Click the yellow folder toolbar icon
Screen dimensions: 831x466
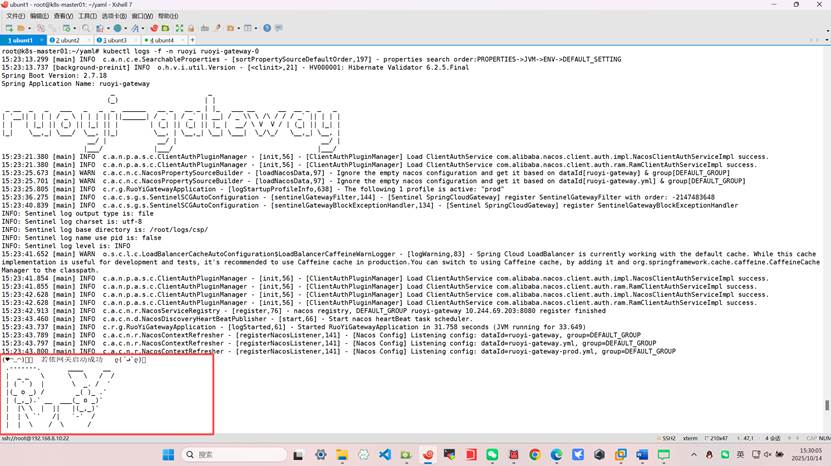pos(230,28)
